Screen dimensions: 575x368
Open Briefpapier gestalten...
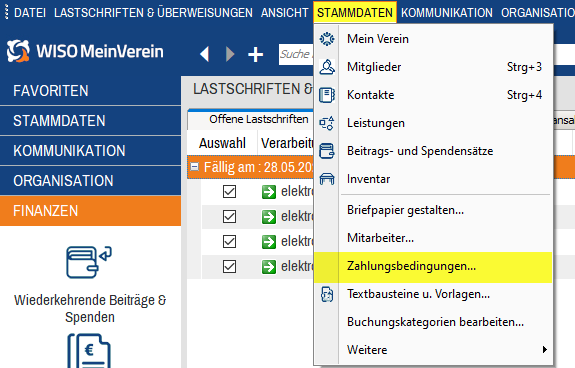click(x=433, y=210)
